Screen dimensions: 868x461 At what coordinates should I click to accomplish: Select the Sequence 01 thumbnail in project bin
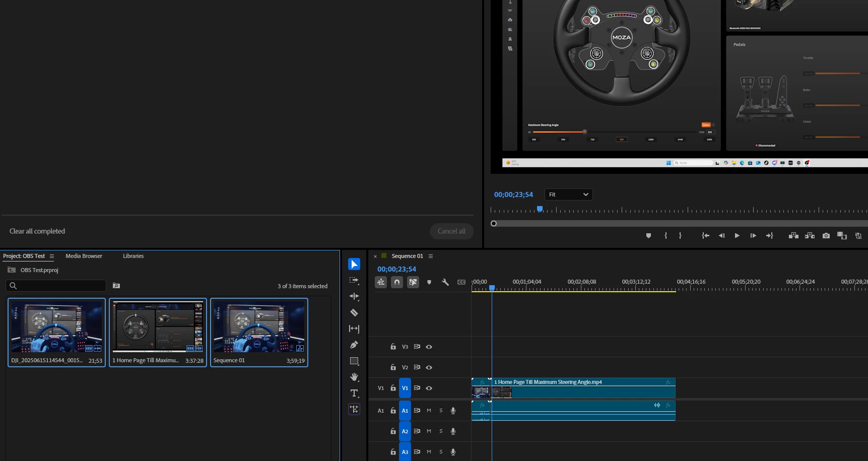[259, 327]
